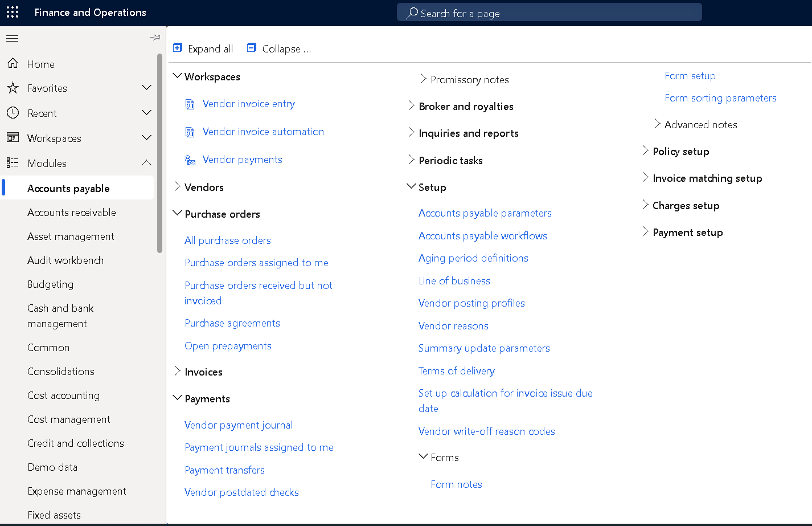
Task: Collapse the Modules chevron
Action: [146, 162]
